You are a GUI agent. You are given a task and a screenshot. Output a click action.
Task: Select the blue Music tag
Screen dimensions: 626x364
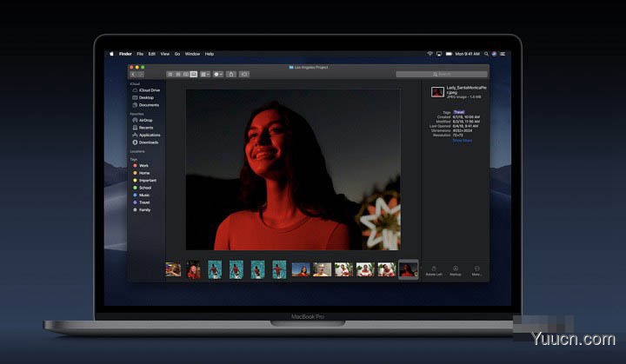142,195
